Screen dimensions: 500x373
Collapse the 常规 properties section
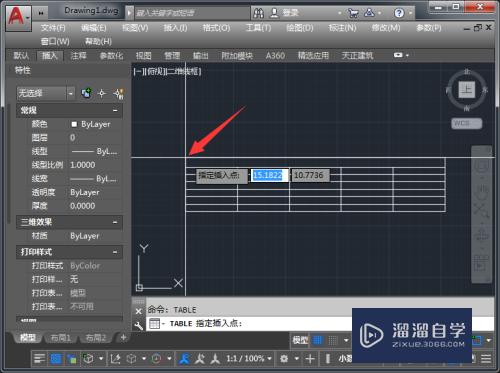[115, 110]
